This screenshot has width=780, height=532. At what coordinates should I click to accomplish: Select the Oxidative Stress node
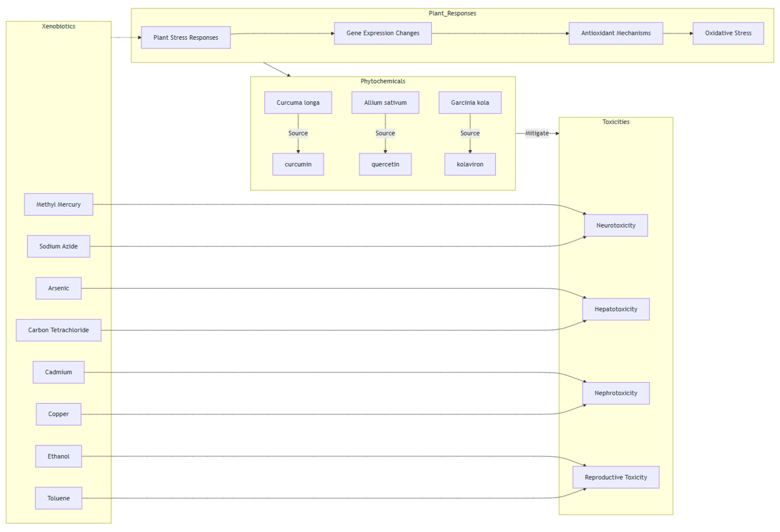728,33
